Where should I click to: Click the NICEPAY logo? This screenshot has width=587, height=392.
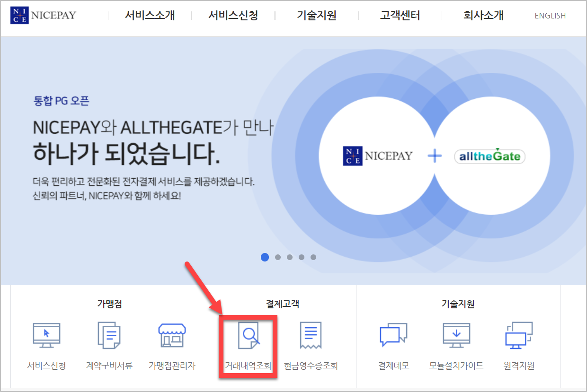click(x=43, y=15)
